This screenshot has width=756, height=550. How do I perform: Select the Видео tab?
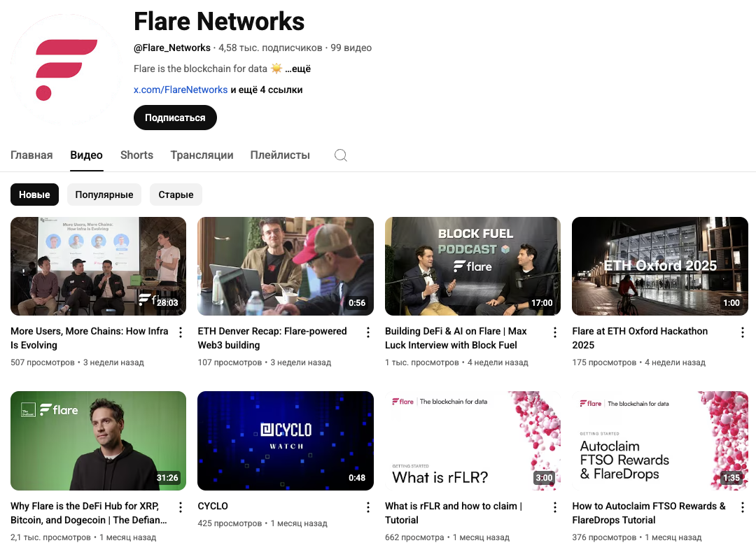[86, 155]
